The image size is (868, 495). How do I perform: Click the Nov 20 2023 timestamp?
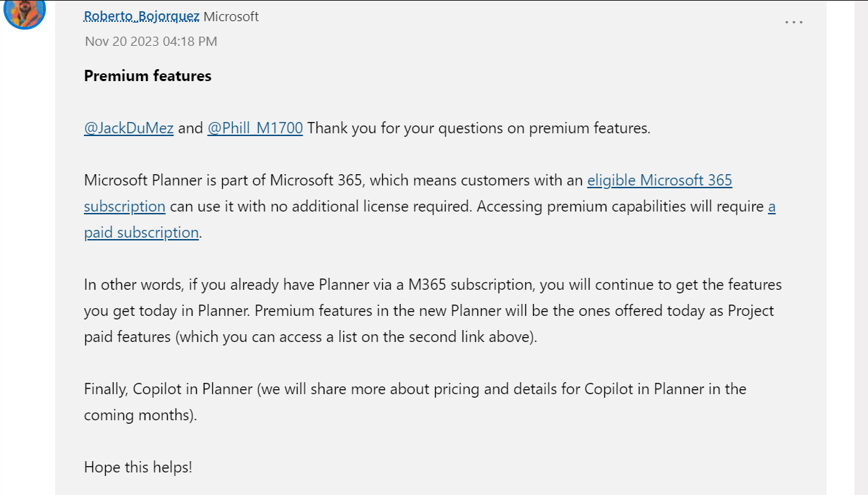pyautogui.click(x=151, y=42)
